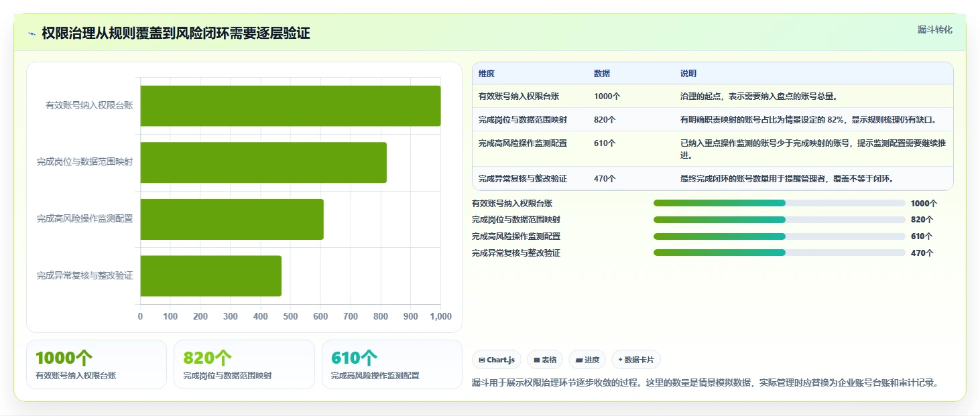This screenshot has width=980, height=416.
Task: Click description starting 最终完成闭环的账号数量
Action: (x=787, y=179)
